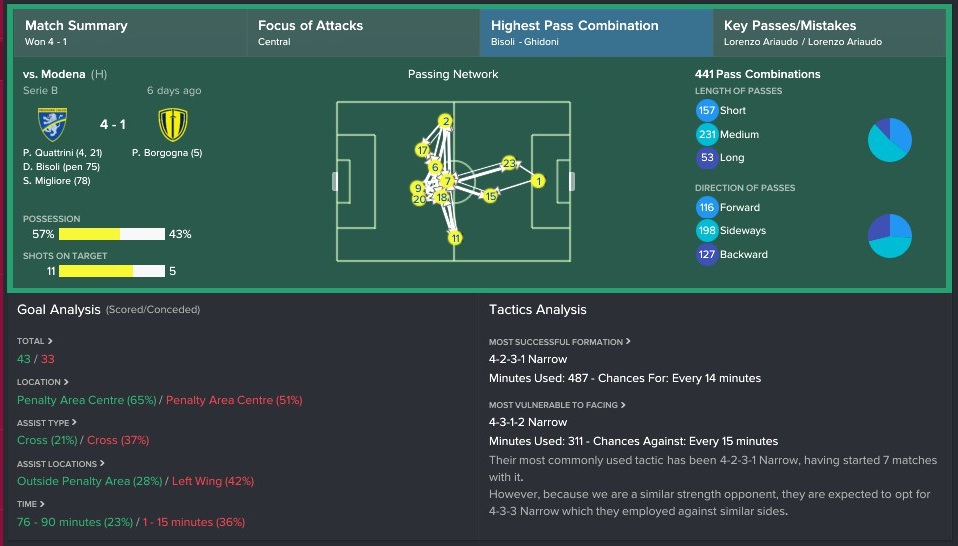Select player node 2 in passing network
958x546 pixels.
[x=446, y=121]
